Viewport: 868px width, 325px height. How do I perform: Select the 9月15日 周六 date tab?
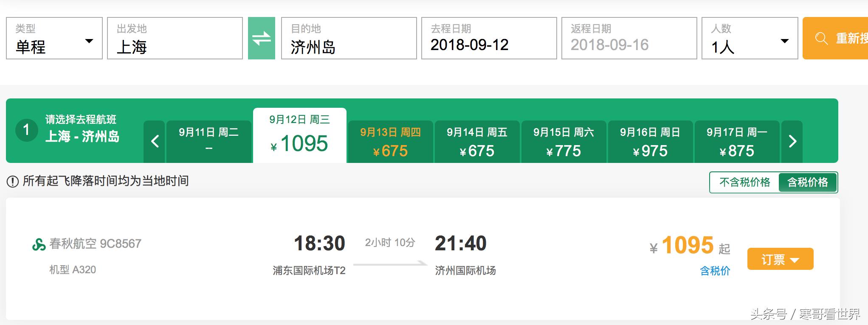564,142
